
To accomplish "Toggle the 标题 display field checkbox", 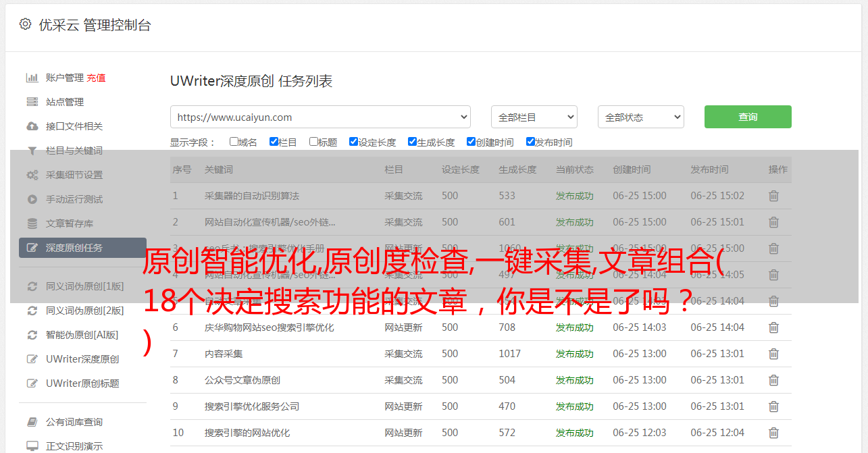I will point(313,142).
